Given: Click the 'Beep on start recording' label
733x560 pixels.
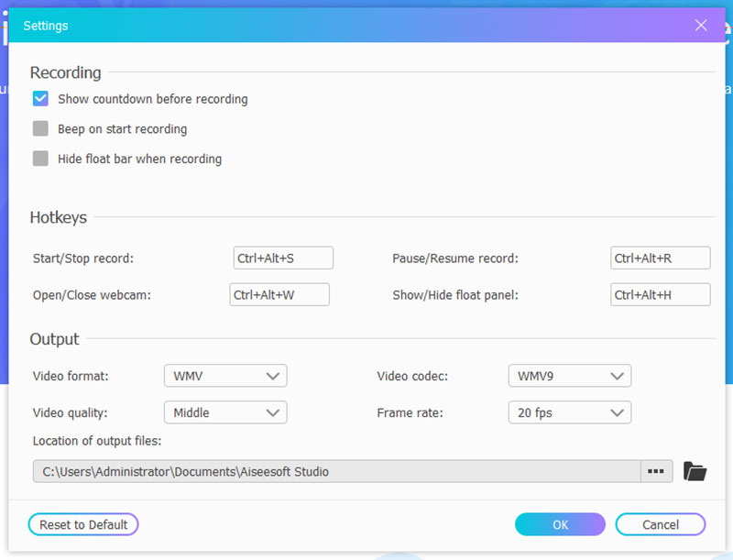Looking at the screenshot, I should pyautogui.click(x=123, y=129).
